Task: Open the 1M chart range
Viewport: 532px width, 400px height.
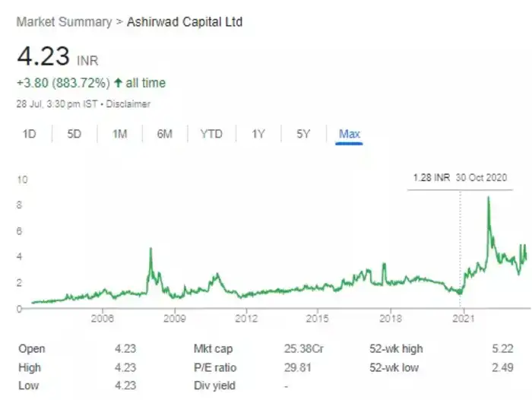Action: click(119, 135)
